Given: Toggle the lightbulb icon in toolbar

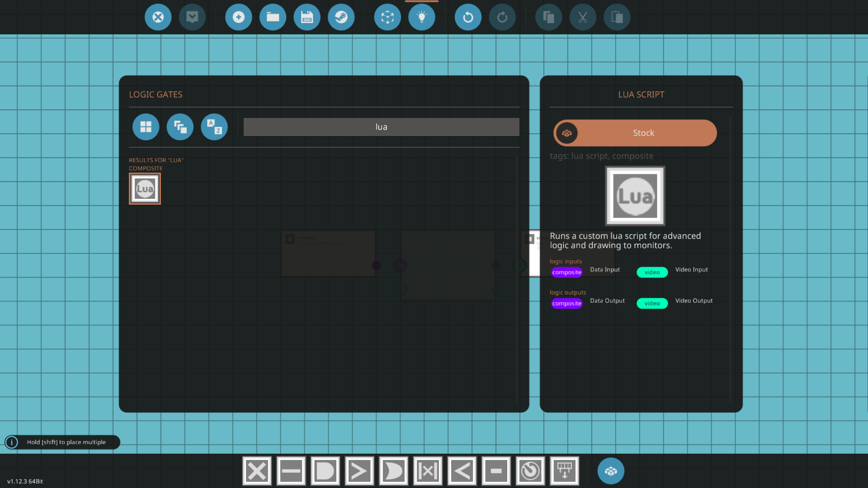Looking at the screenshot, I should 421,17.
